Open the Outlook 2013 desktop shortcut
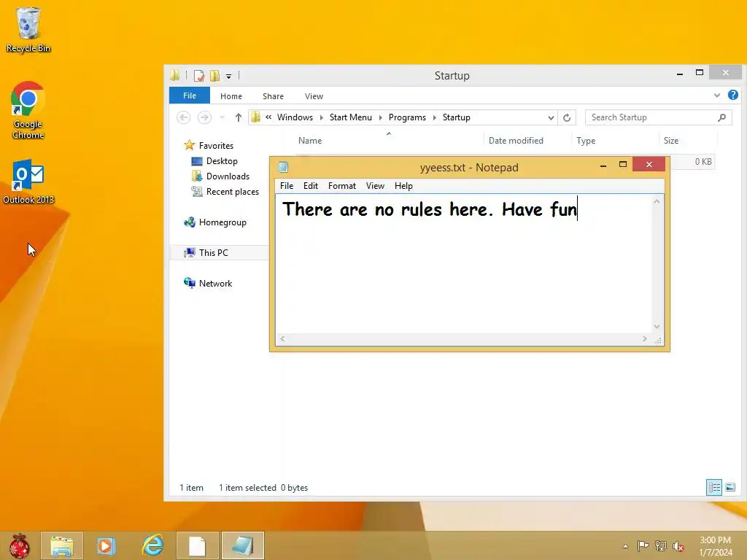This screenshot has height=560, width=747. tap(28, 182)
